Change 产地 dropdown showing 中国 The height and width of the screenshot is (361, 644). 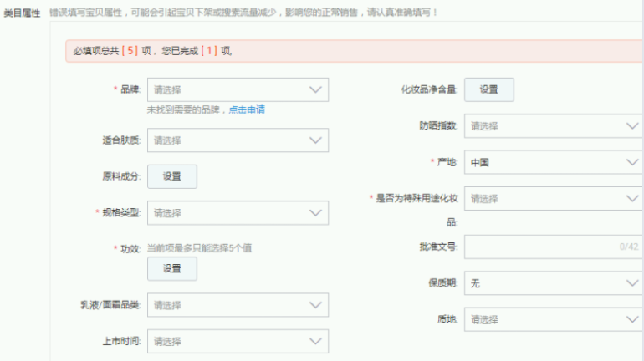554,162
